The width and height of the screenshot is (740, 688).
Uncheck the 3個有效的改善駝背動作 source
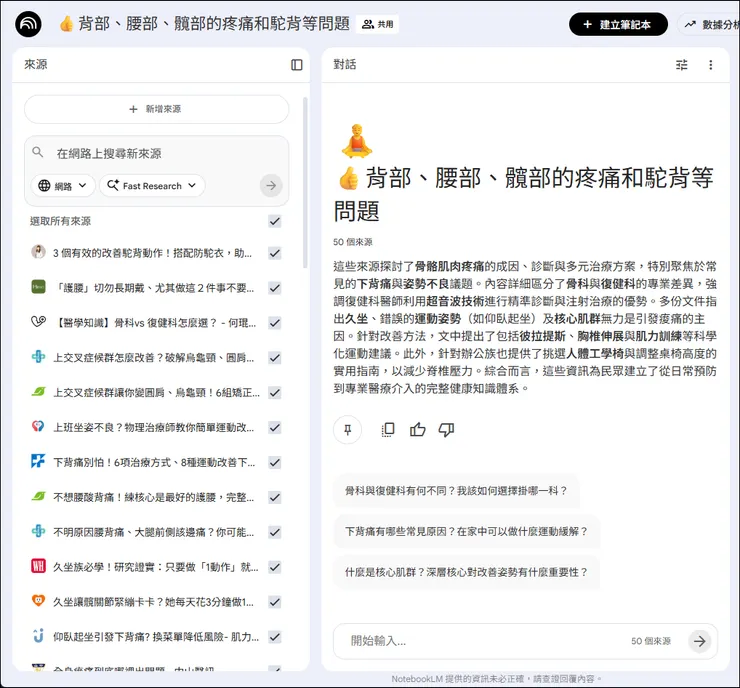coord(275,253)
